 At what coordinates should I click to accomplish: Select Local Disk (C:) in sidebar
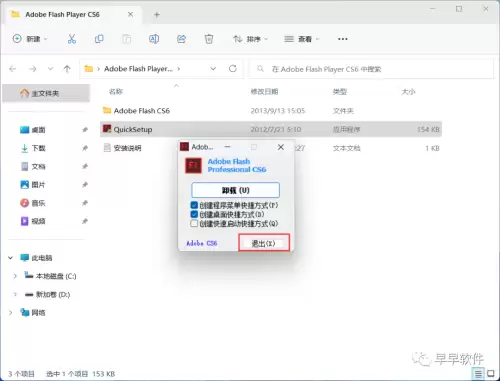point(50,276)
